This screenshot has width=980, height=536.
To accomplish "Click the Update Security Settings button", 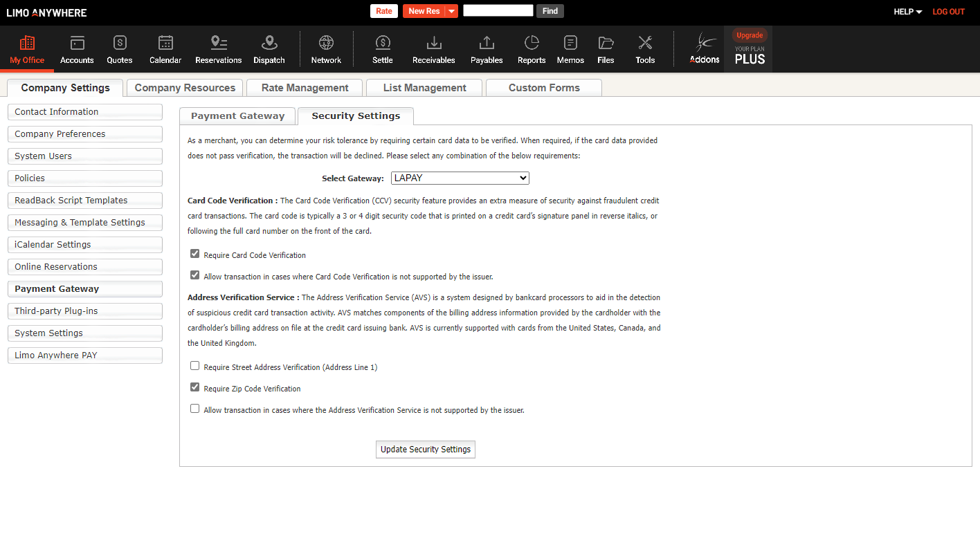I will pyautogui.click(x=426, y=450).
